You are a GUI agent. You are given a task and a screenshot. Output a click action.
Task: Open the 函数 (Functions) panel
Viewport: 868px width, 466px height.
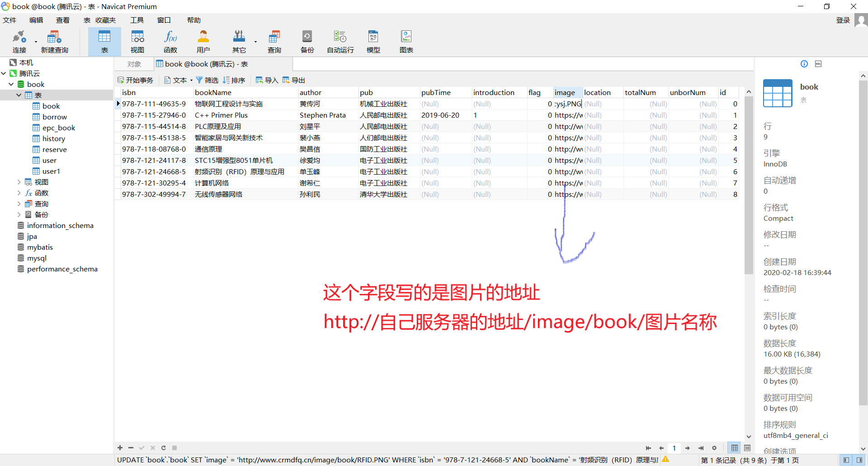point(170,41)
